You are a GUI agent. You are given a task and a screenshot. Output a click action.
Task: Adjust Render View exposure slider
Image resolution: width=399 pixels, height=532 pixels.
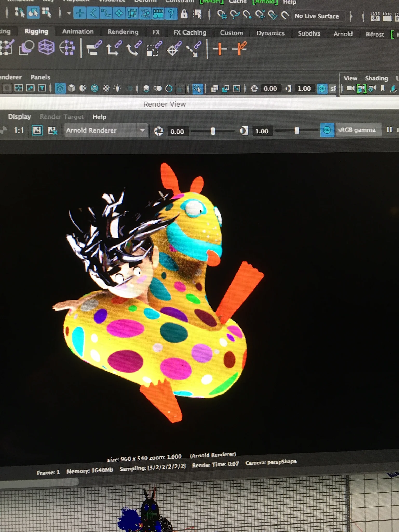coord(213,131)
